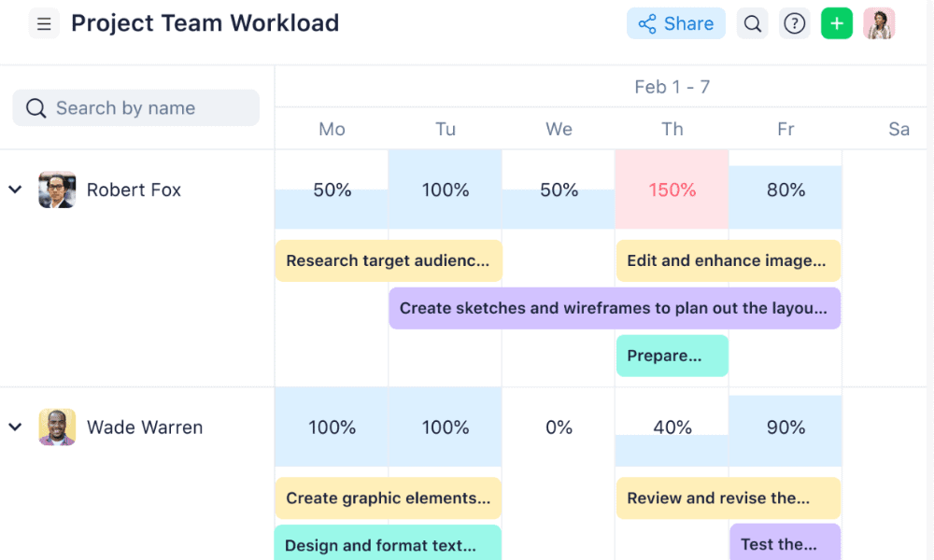Select Robert Fox's 150% Thursday workload cell
The height and width of the screenshot is (560, 934).
[x=672, y=189]
